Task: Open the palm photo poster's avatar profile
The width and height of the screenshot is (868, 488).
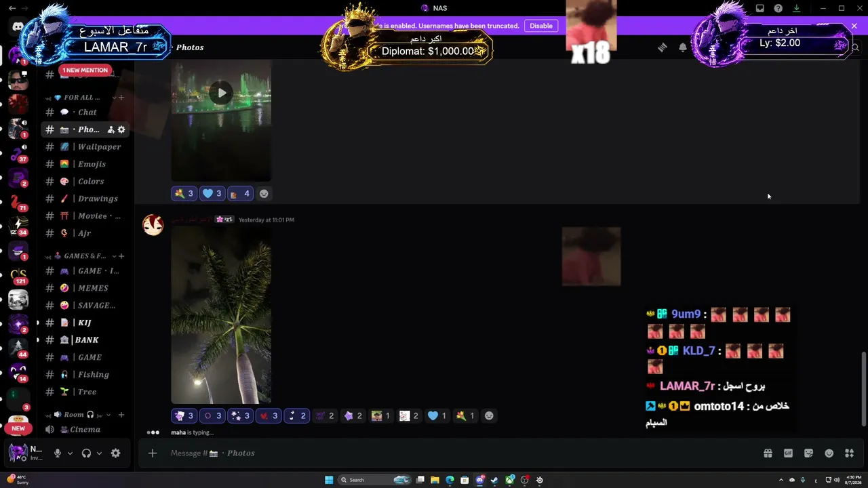Action: pos(153,225)
